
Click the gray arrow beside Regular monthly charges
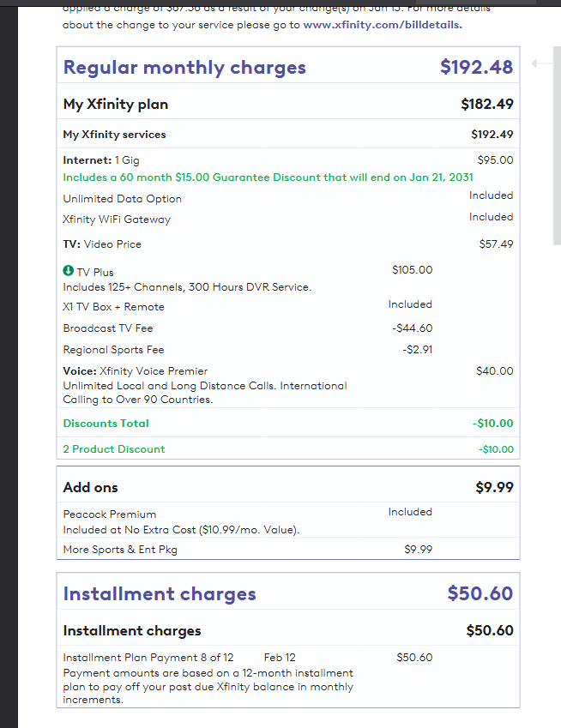pos(536,64)
